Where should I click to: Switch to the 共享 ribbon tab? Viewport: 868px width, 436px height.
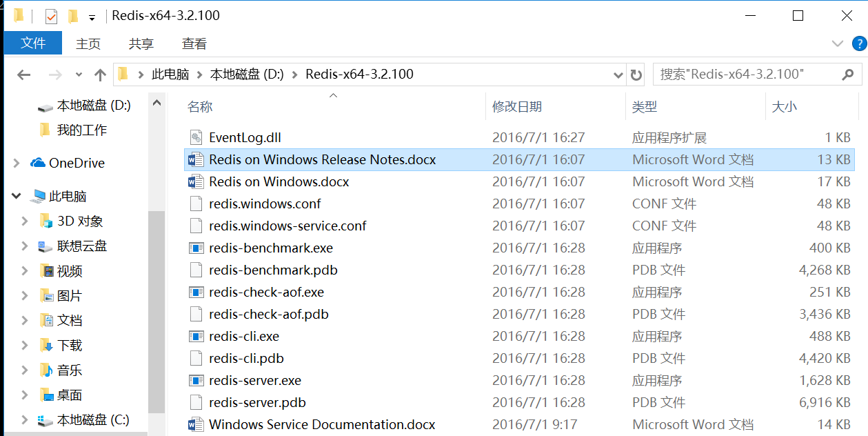pos(141,43)
